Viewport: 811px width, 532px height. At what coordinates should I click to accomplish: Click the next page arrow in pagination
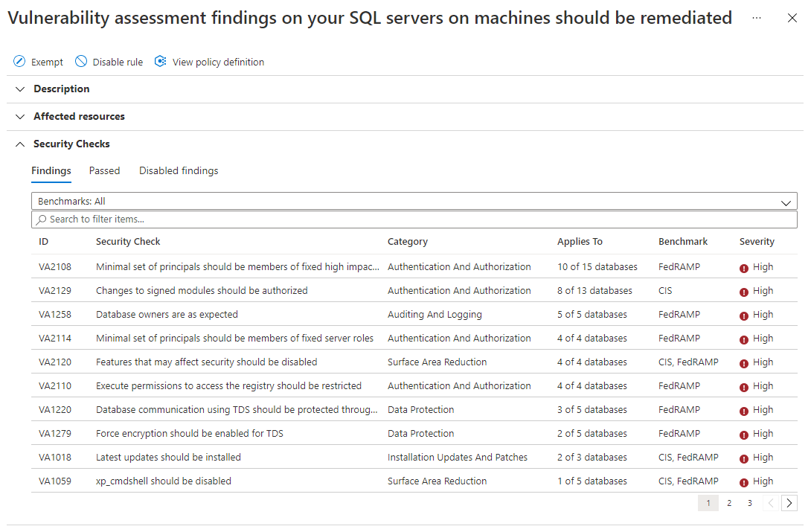point(789,503)
